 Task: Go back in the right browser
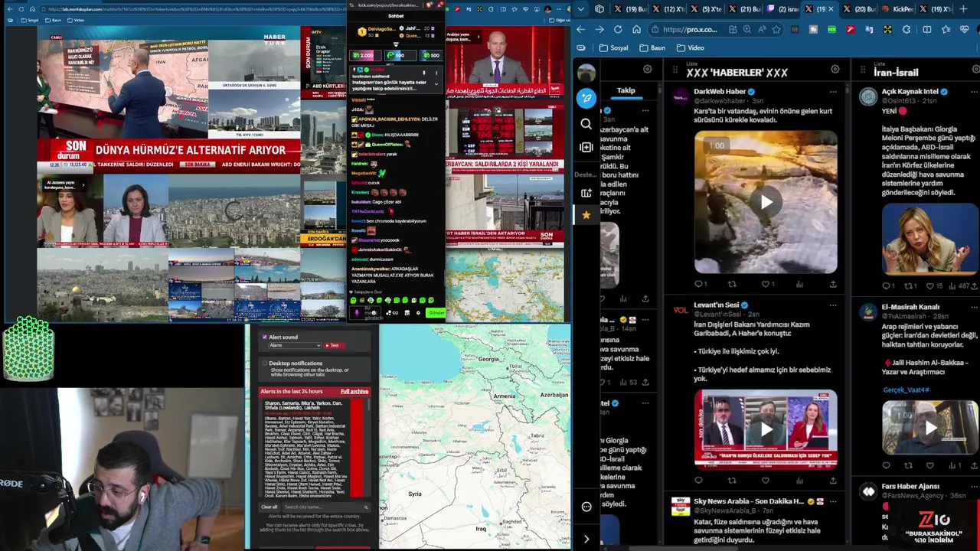click(x=581, y=29)
